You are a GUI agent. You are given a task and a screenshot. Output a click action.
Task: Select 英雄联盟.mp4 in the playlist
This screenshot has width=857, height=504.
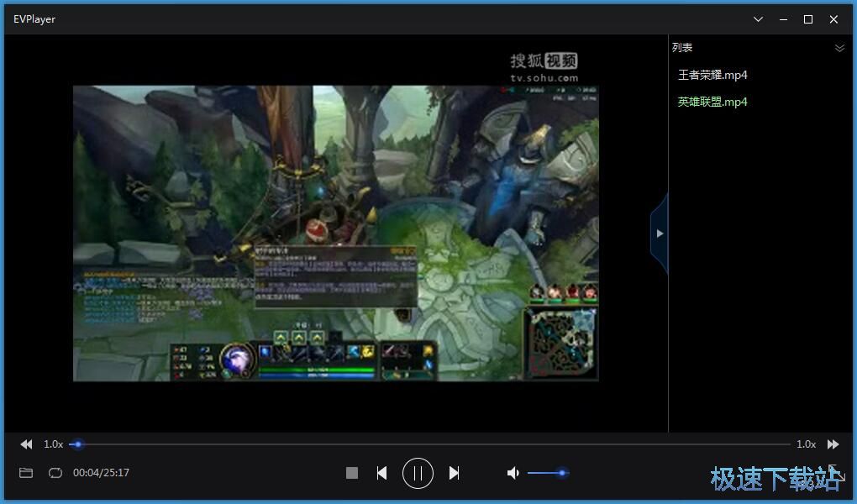click(712, 102)
